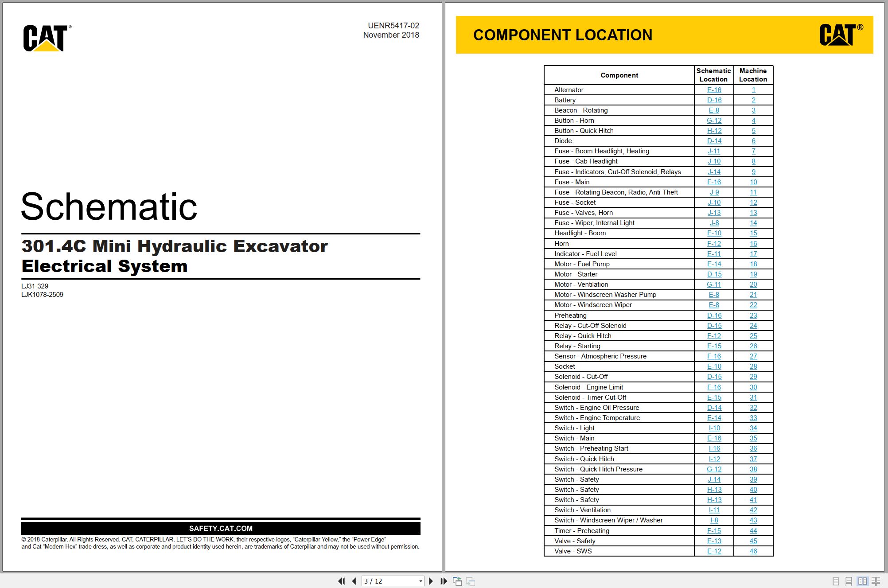Open Solenoid - Engine Limit location 30
888x588 pixels.
(753, 387)
